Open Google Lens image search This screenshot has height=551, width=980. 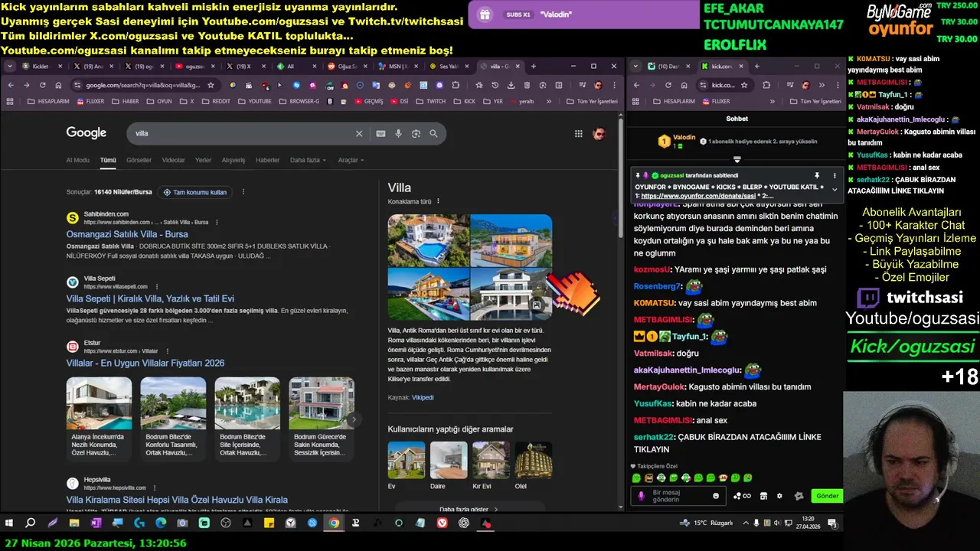[x=416, y=133]
